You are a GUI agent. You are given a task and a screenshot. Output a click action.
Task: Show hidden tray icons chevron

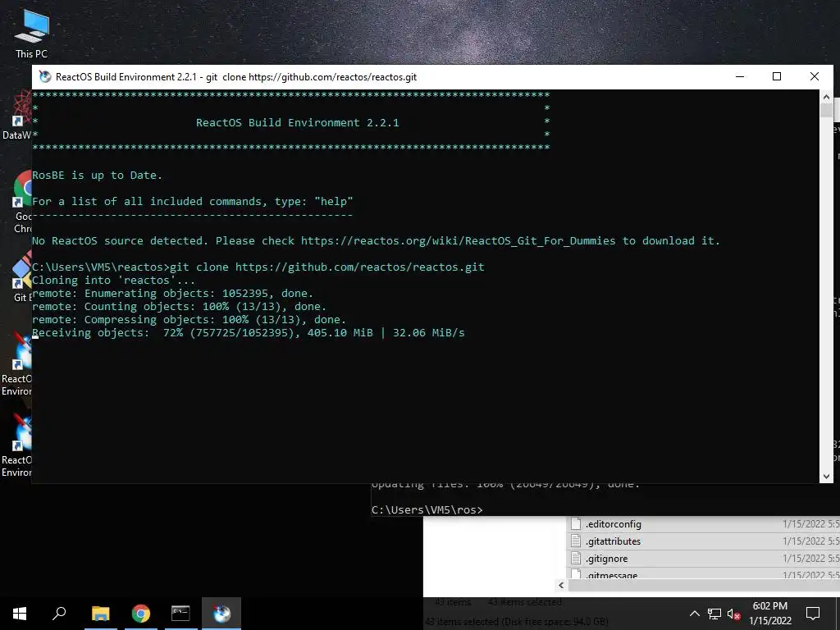694,614
